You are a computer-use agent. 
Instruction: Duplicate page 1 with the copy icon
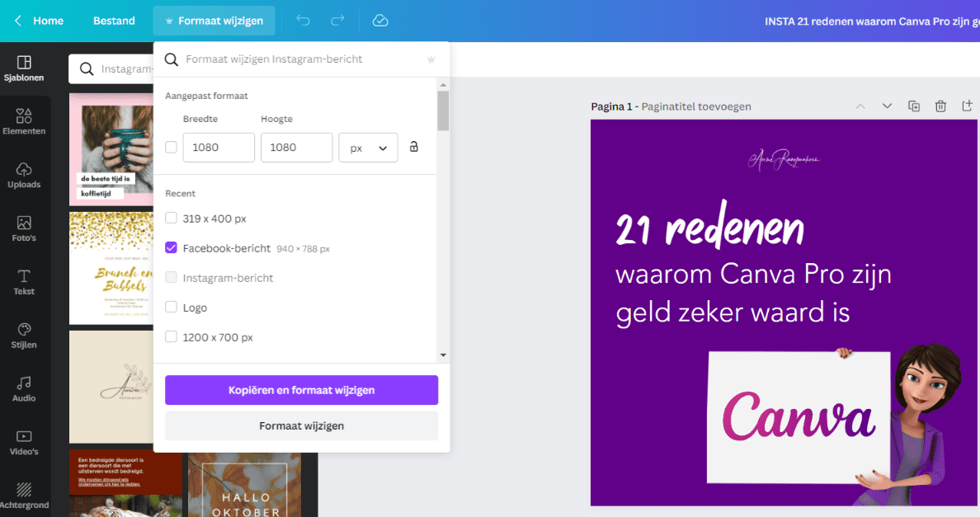click(x=914, y=106)
